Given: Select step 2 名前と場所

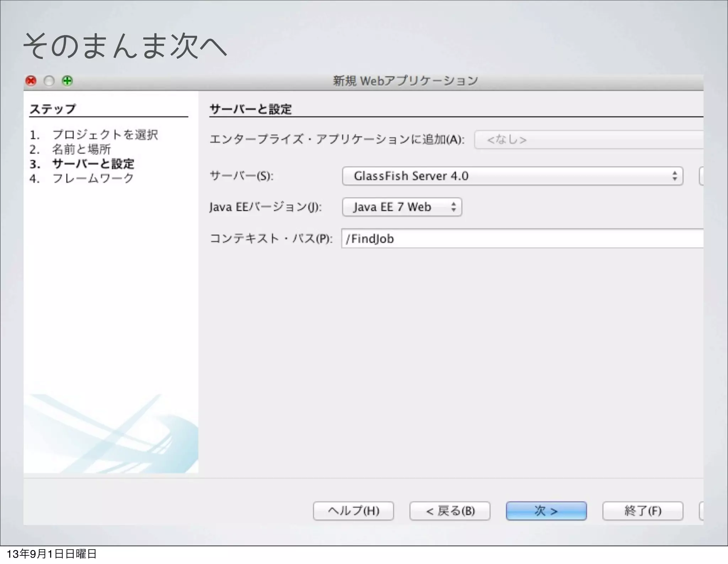Looking at the screenshot, I should (81, 149).
